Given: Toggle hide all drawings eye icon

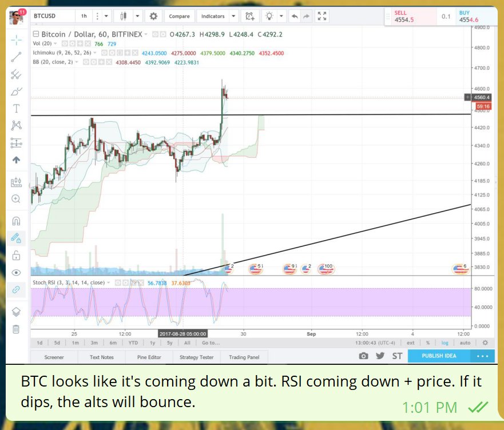Looking at the screenshot, I should tap(16, 273).
